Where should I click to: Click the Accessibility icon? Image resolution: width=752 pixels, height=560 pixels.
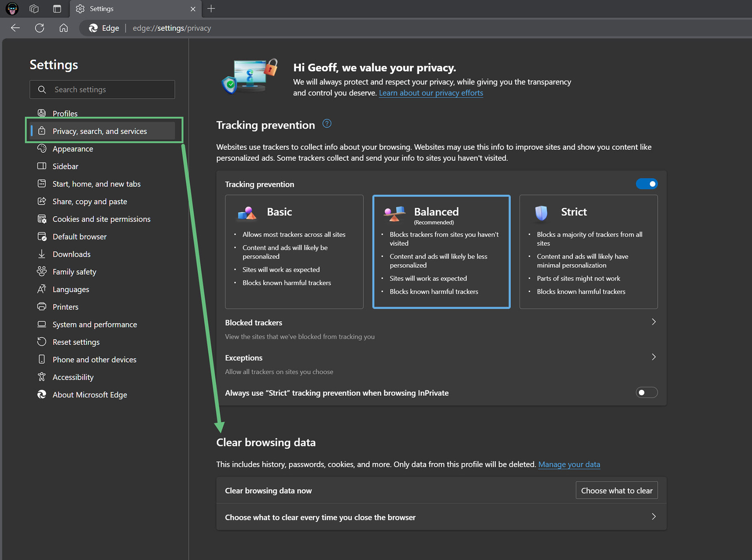(42, 377)
